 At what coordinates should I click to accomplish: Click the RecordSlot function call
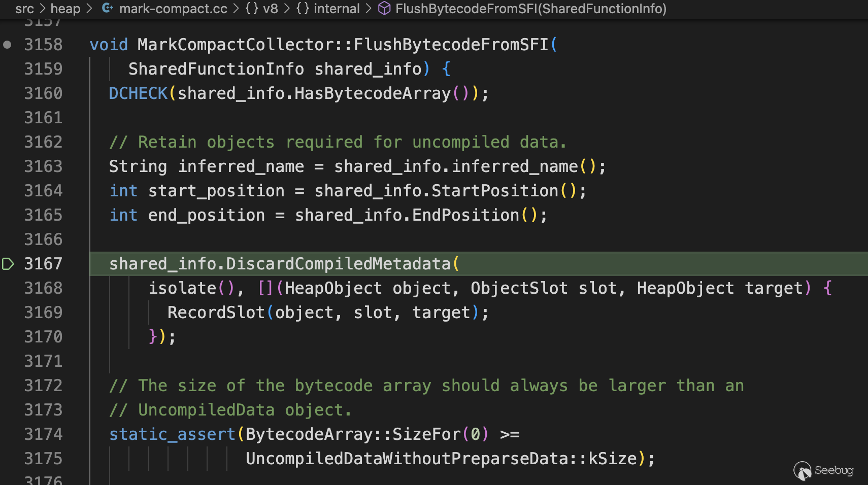tap(216, 313)
